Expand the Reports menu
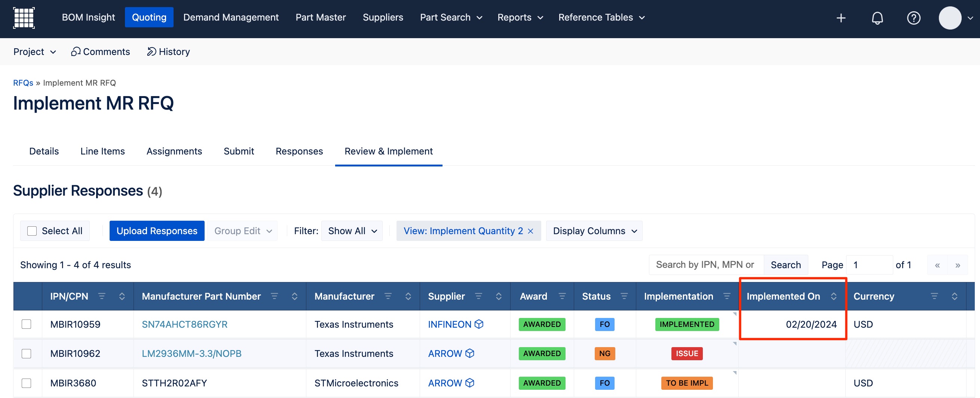 coord(520,17)
